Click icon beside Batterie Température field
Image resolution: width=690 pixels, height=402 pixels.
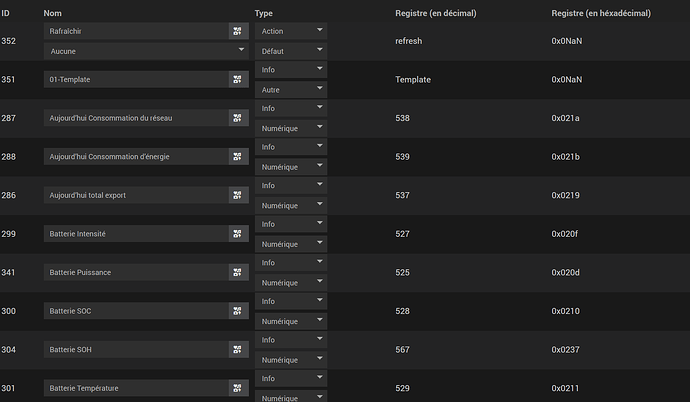(x=237, y=387)
